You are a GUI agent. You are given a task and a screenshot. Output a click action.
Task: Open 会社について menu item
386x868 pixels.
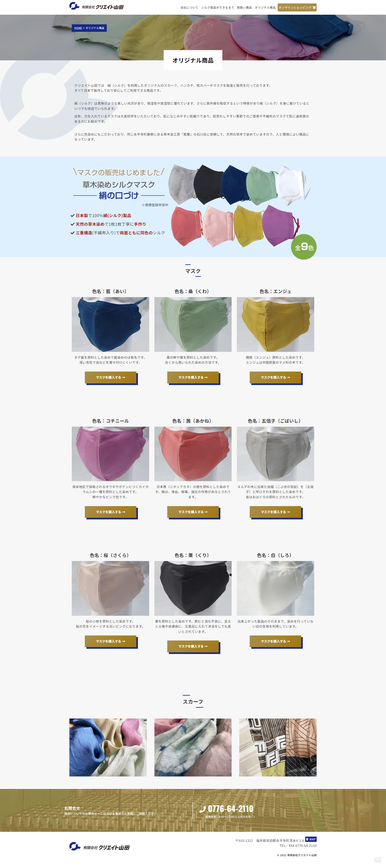(x=189, y=7)
